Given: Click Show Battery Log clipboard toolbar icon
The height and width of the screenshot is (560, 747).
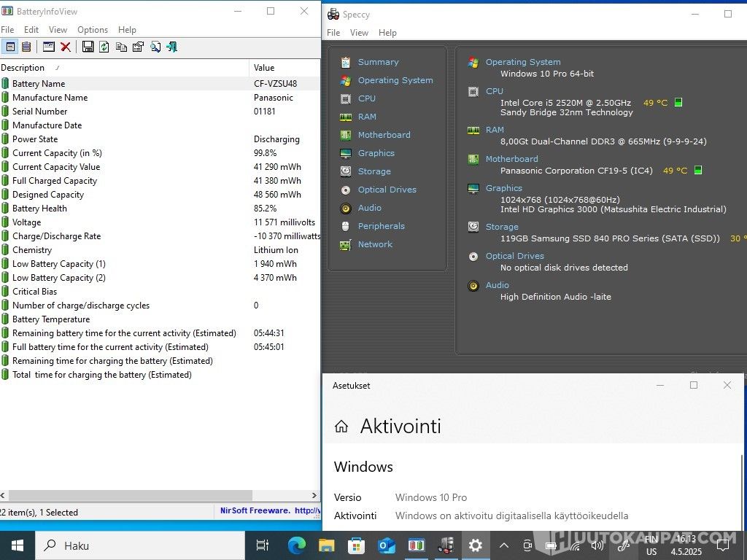Looking at the screenshot, I should click(x=26, y=47).
